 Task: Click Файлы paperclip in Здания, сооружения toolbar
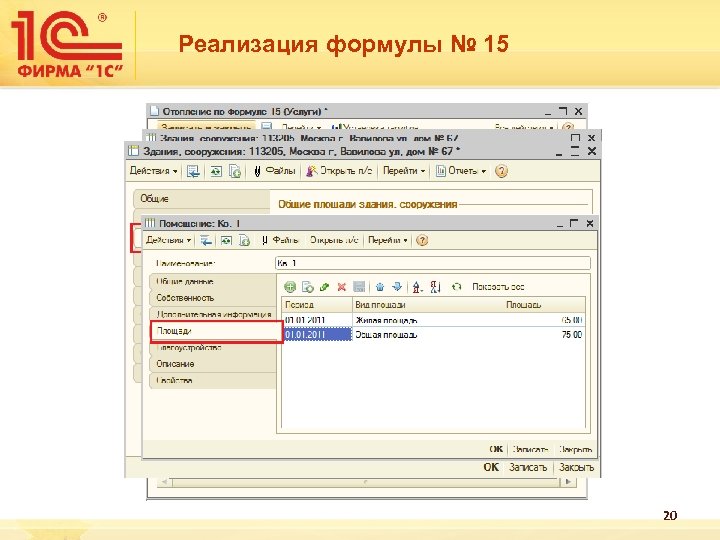coord(274,171)
